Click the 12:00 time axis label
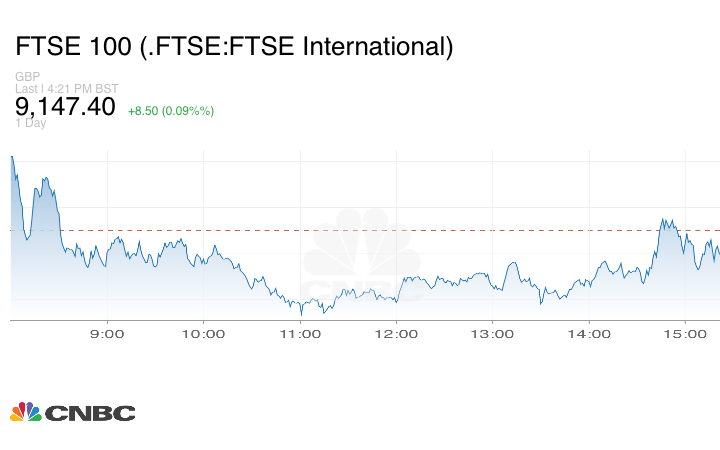The height and width of the screenshot is (450, 720). click(396, 333)
